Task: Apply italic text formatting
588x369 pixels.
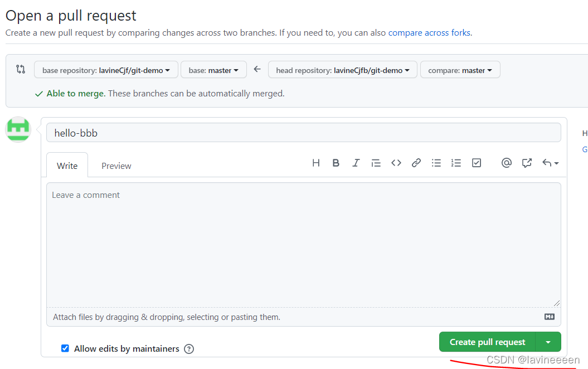Action: [x=356, y=163]
